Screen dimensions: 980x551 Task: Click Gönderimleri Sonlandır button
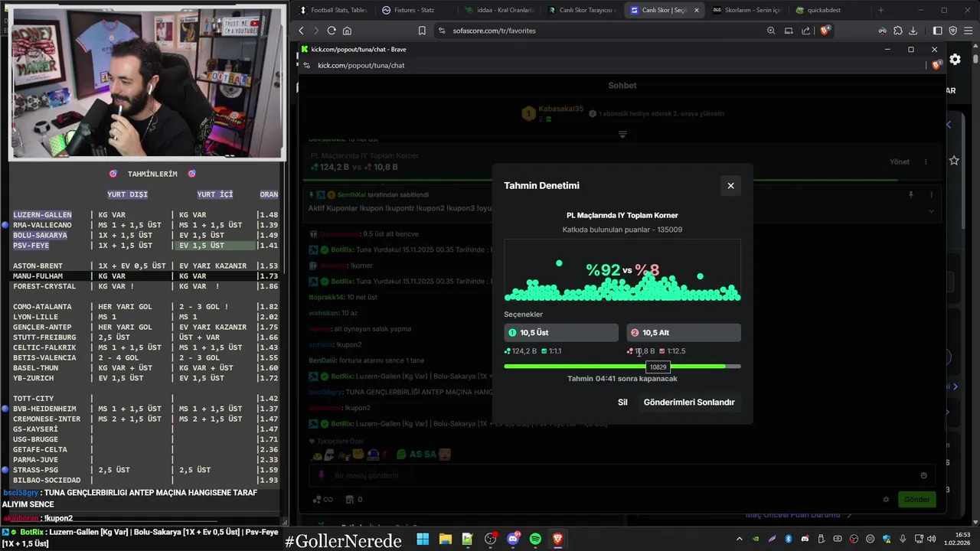(689, 402)
